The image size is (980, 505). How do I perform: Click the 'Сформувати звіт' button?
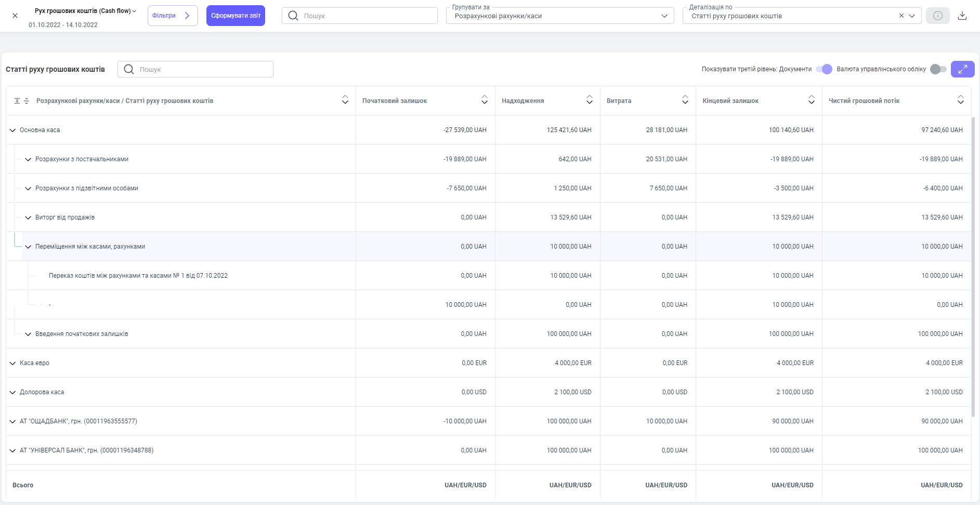click(236, 16)
